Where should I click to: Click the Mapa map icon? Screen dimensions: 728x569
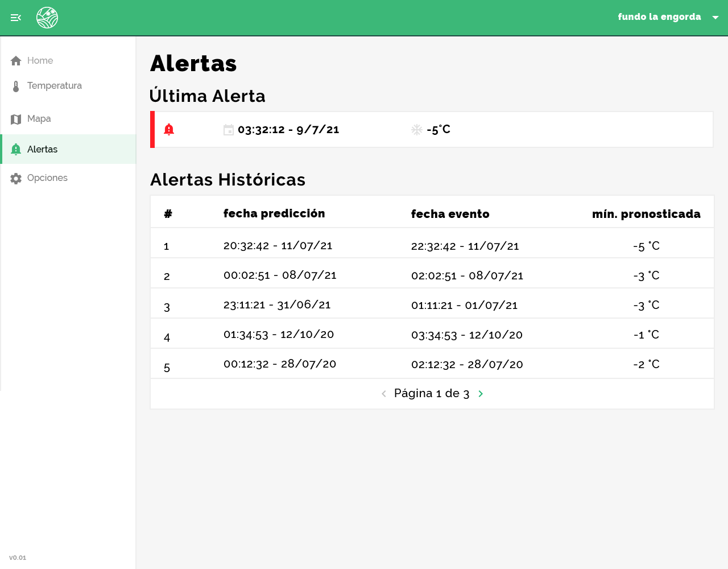click(16, 119)
